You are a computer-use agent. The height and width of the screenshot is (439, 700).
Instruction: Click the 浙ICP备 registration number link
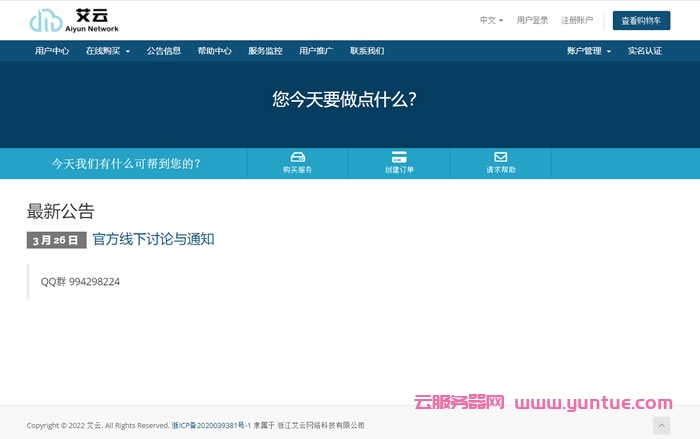211,425
